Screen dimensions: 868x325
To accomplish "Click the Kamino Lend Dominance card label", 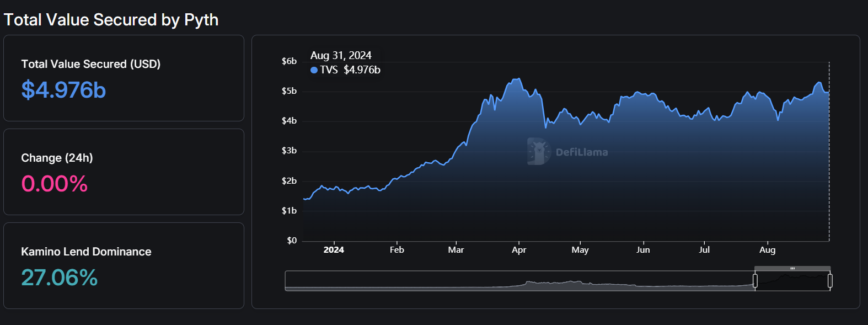I will (x=86, y=252).
